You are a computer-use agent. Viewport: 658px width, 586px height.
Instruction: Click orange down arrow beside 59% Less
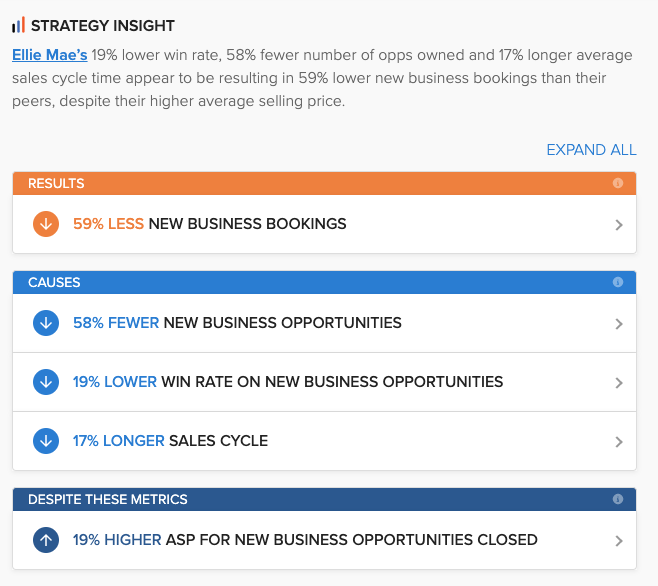46,224
